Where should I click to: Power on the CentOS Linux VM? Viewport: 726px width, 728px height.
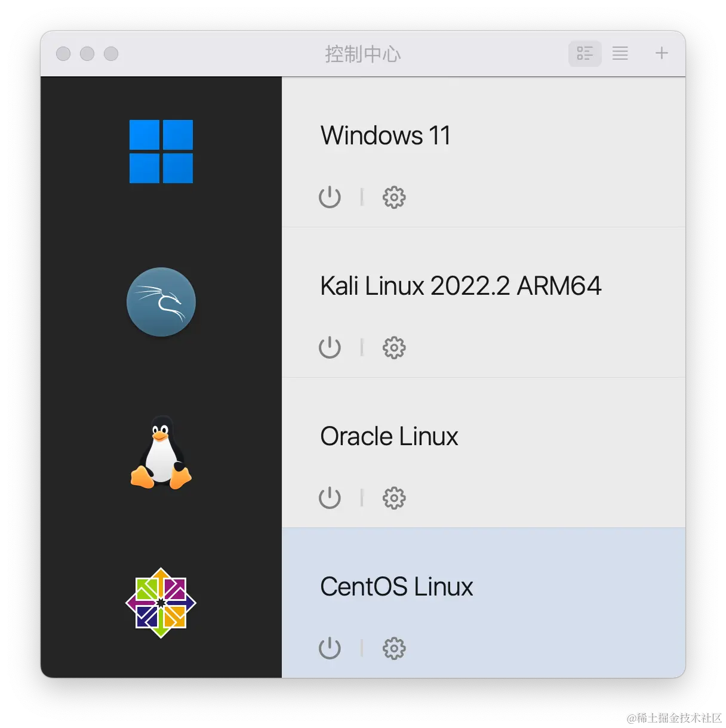[x=330, y=648]
